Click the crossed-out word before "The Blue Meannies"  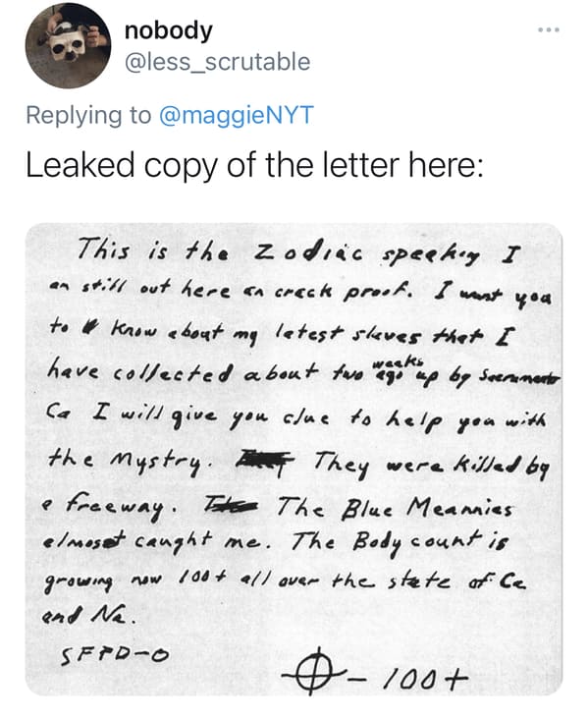[x=231, y=505]
